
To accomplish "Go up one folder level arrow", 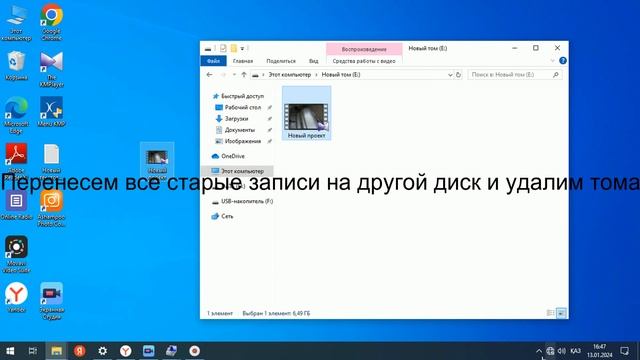I will 244,75.
